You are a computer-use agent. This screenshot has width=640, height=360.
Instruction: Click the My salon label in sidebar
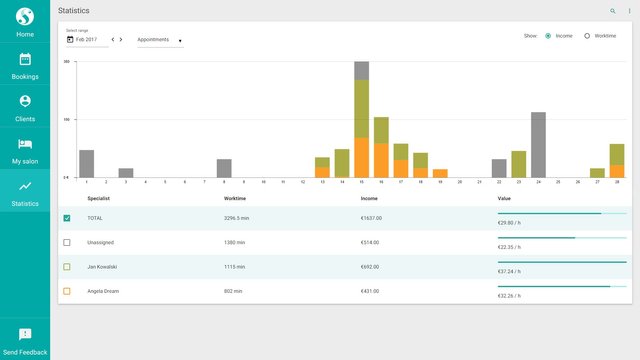[x=25, y=161]
